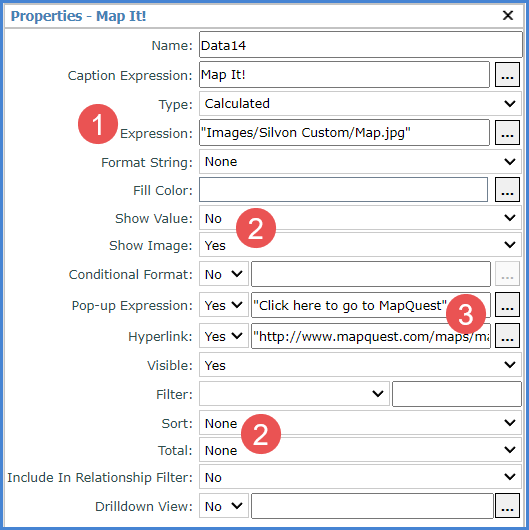Open the Fill Color ellipsis picker button

click(507, 190)
